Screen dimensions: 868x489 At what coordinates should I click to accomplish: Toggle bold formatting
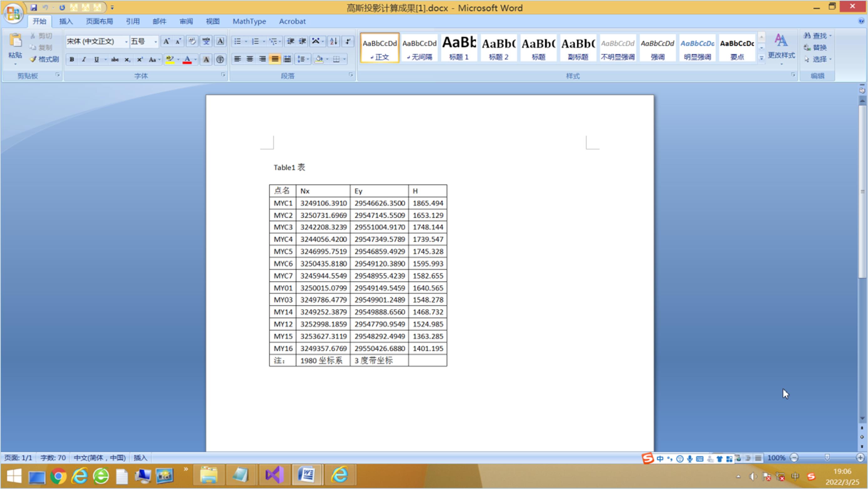(72, 60)
